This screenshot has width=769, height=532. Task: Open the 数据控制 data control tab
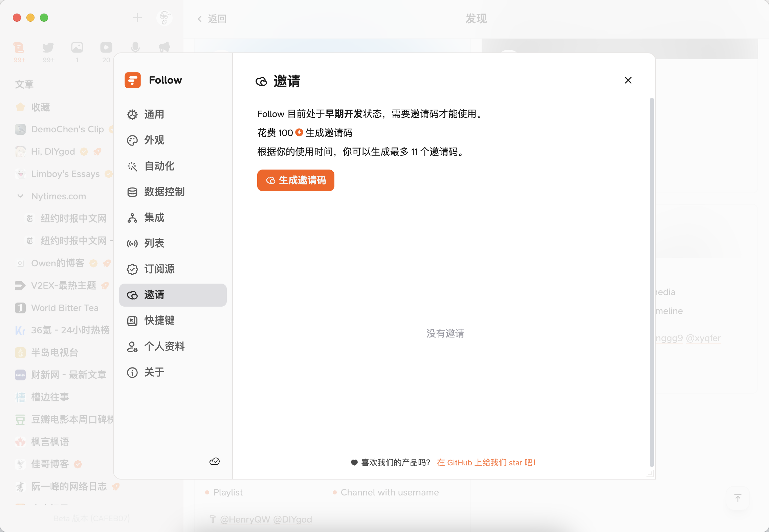[x=173, y=192]
